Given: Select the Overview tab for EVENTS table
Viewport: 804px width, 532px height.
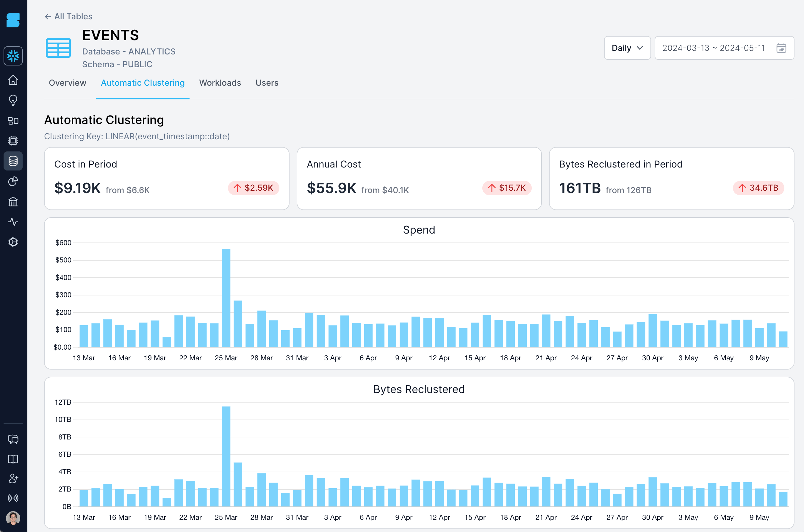Looking at the screenshot, I should (x=67, y=83).
